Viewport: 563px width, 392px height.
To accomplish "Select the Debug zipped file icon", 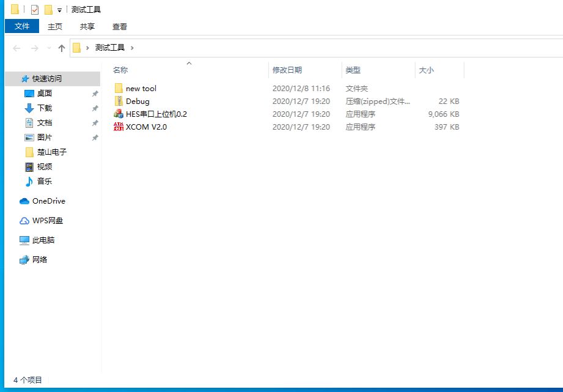I will (119, 102).
